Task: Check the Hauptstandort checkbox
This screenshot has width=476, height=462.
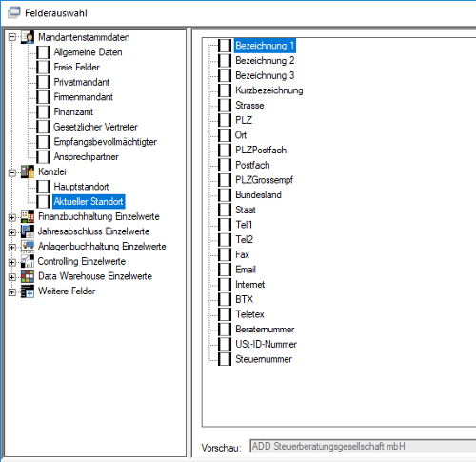Action: 43,187
